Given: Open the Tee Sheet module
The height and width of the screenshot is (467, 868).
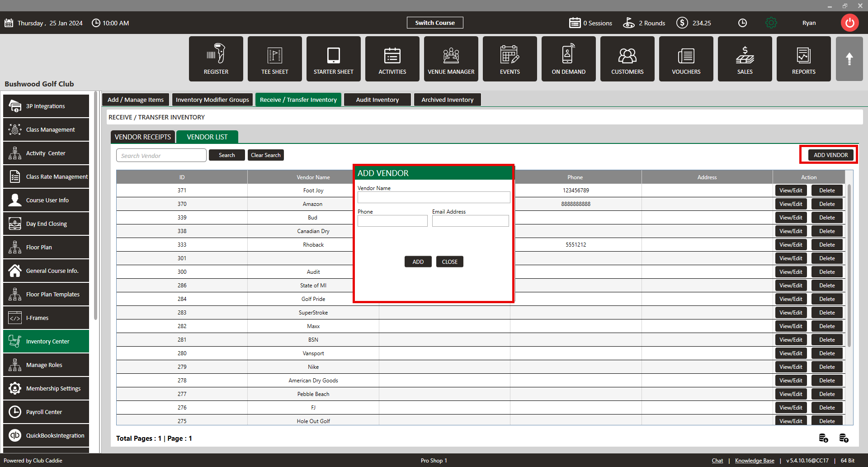Looking at the screenshot, I should pos(275,59).
